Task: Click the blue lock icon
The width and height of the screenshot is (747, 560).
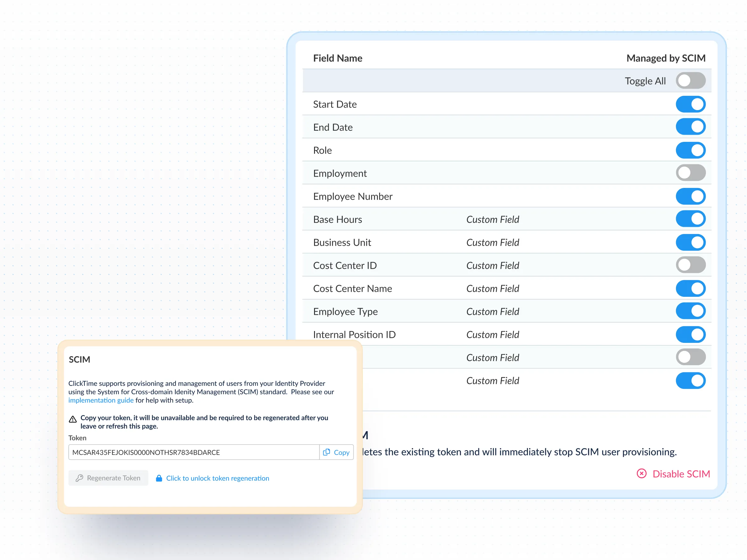Action: (159, 478)
